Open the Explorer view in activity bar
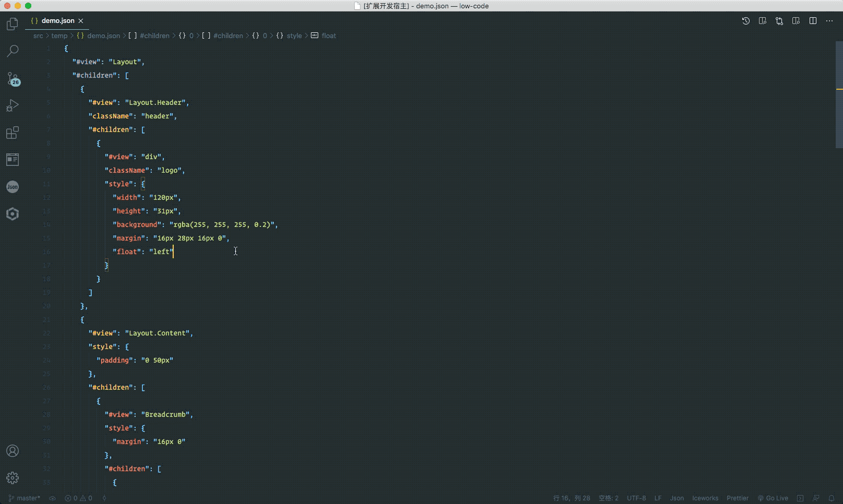This screenshot has width=843, height=504. 13,24
